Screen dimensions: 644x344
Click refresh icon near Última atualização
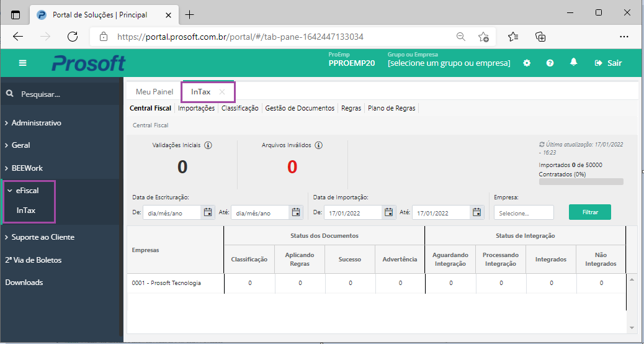(x=542, y=145)
